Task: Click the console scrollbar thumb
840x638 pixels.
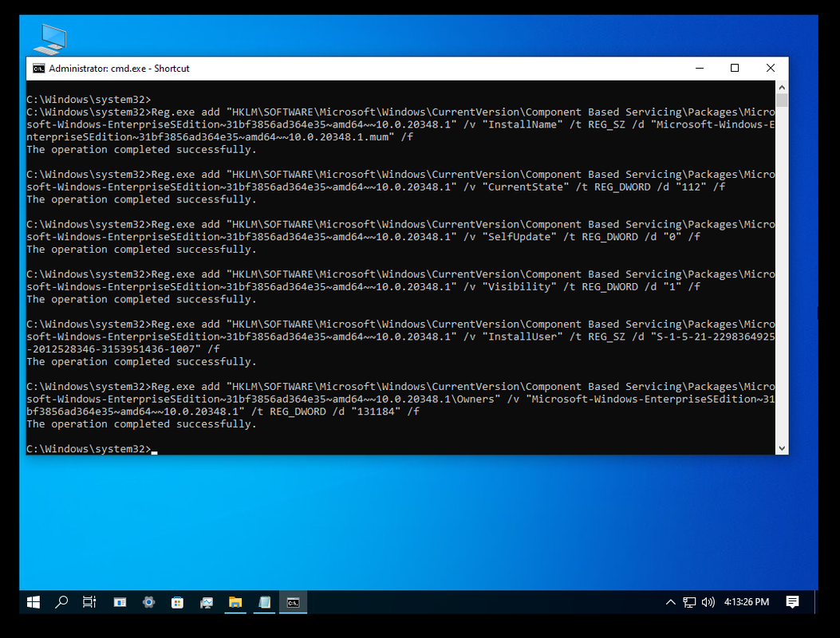Action: [782, 100]
